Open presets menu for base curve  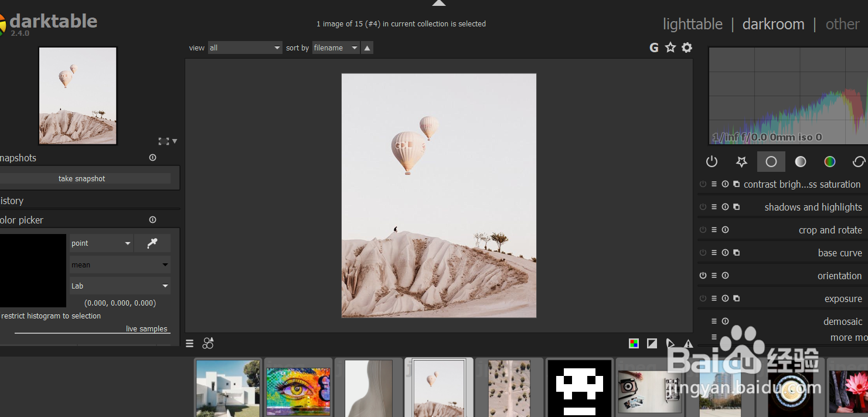click(714, 253)
